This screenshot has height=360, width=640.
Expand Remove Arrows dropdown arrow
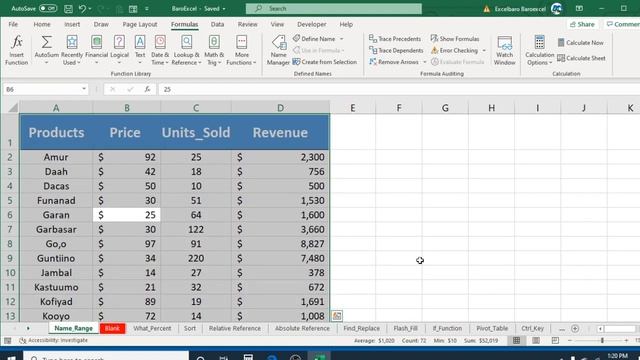424,62
